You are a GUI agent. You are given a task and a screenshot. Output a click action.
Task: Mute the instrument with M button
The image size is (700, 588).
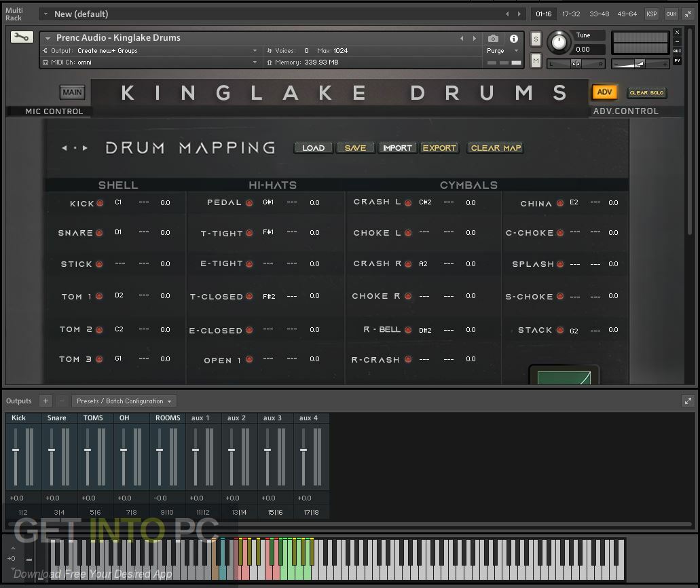tap(536, 60)
